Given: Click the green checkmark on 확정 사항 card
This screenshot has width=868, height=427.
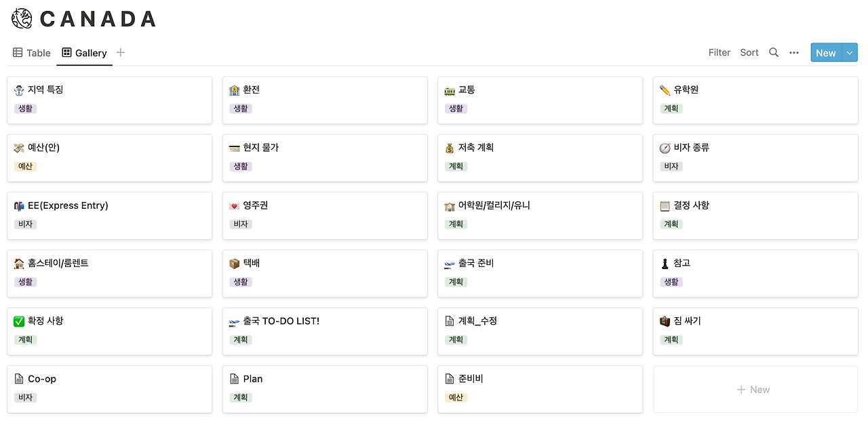Looking at the screenshot, I should point(19,321).
